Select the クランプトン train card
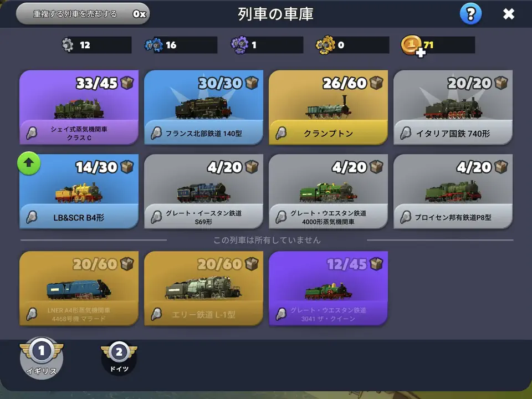 pyautogui.click(x=328, y=107)
